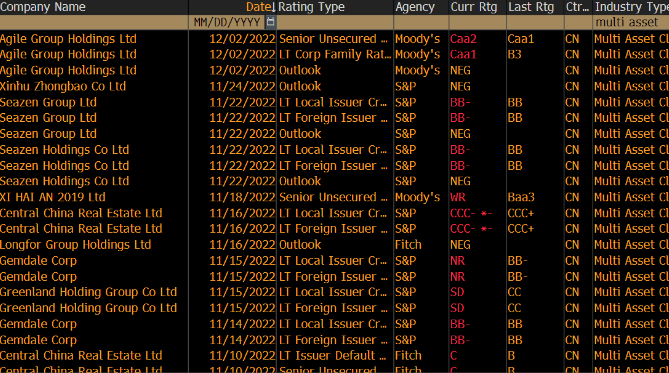This screenshot has width=669, height=373.
Task: Click Moody's agency for XI HAI AN
Action: tap(418, 197)
